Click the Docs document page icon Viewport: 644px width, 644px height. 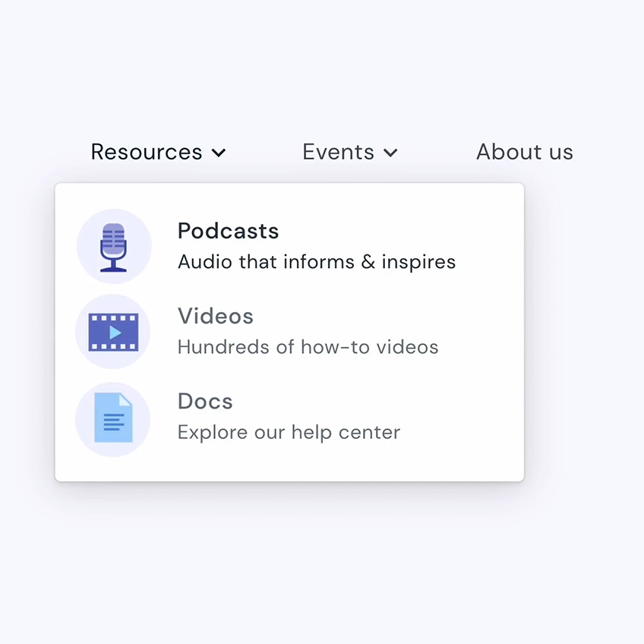pyautogui.click(x=113, y=418)
